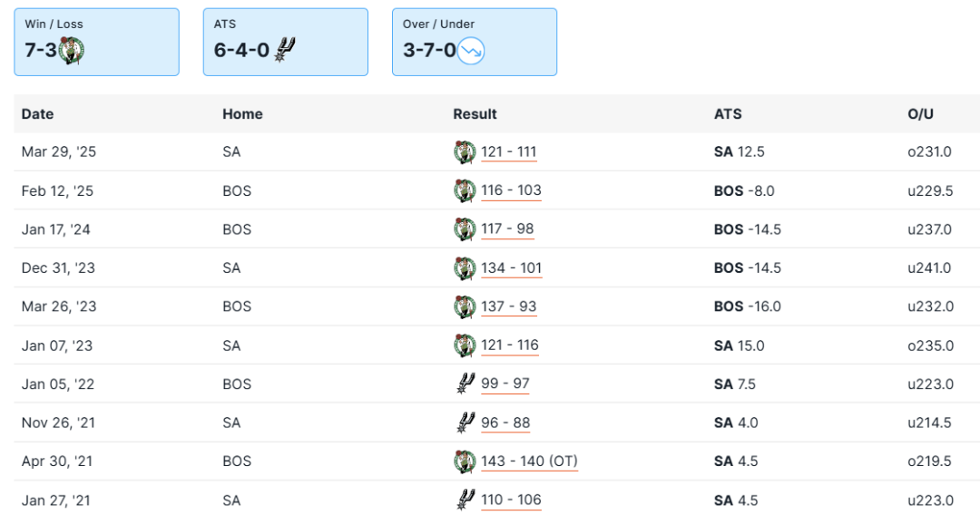980x515 pixels.
Task: Click the Celtics logo in Win/Loss card
Action: [x=72, y=50]
